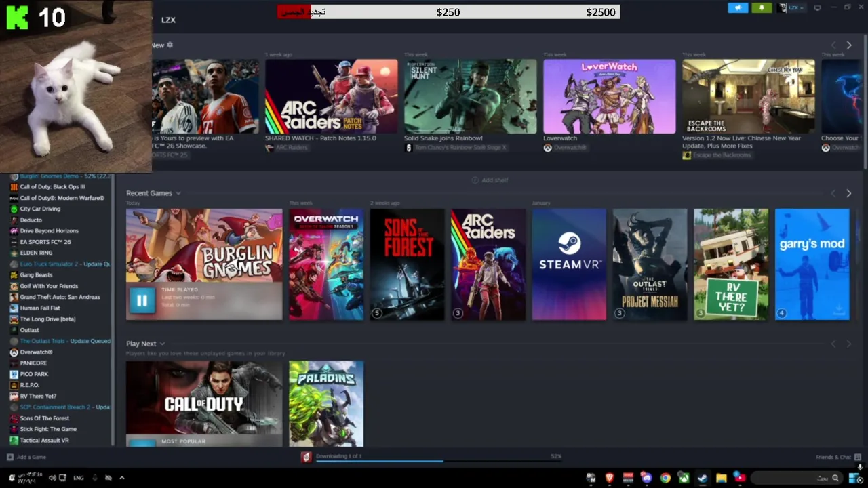Click the blue megaphone announcements icon
Screen dimensions: 868x488
(x=738, y=7)
